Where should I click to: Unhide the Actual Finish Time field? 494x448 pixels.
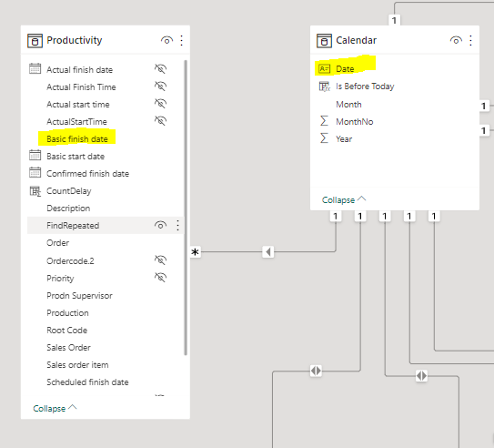point(160,86)
